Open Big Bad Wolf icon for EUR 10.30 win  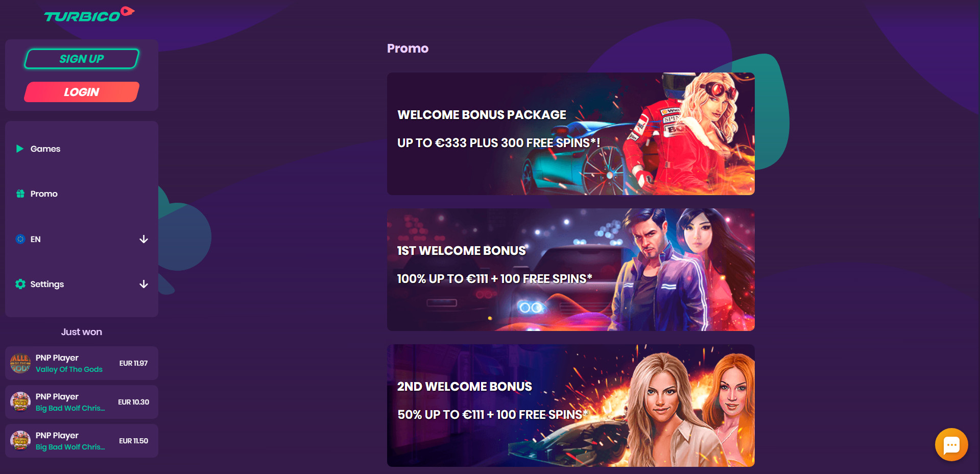click(20, 402)
